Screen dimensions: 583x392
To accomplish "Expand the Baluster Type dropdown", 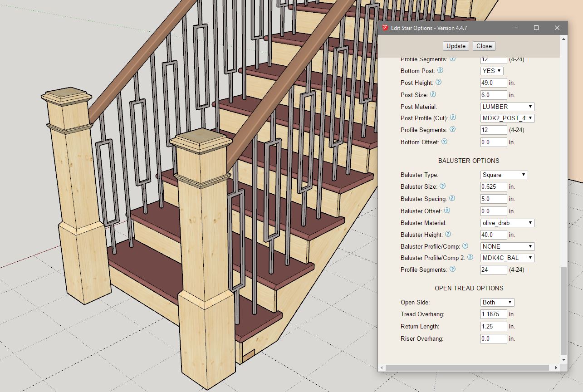I will coord(504,175).
